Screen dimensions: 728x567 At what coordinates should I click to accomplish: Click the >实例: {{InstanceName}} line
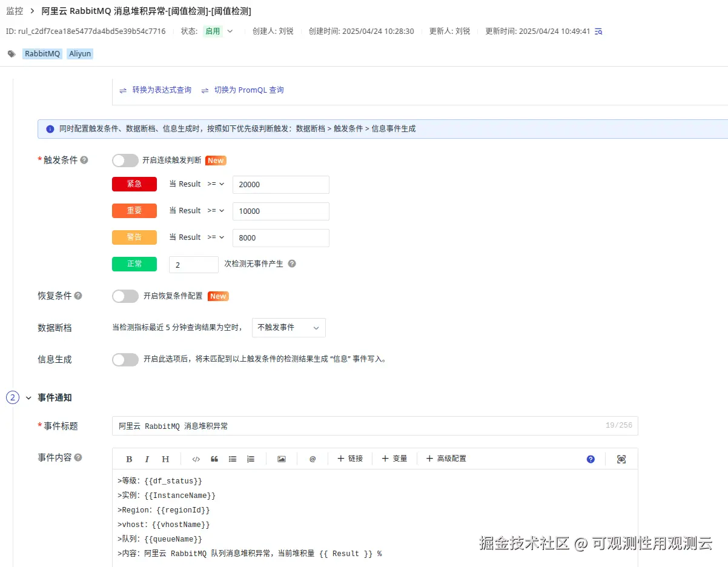[x=167, y=496]
